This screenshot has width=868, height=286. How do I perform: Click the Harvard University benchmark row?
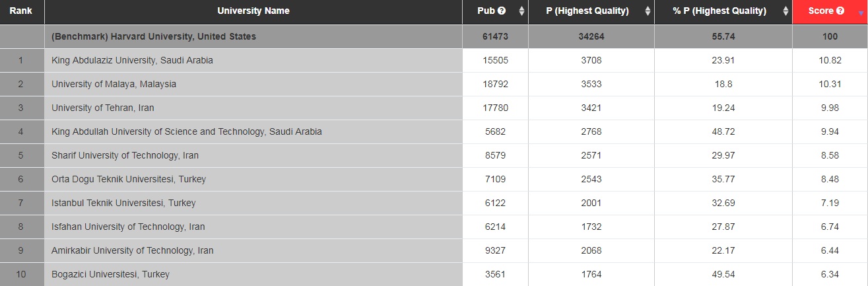(x=434, y=36)
